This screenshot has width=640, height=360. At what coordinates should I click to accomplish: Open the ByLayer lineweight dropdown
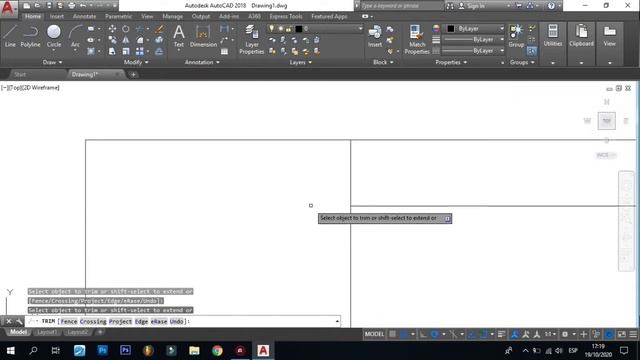(x=473, y=40)
